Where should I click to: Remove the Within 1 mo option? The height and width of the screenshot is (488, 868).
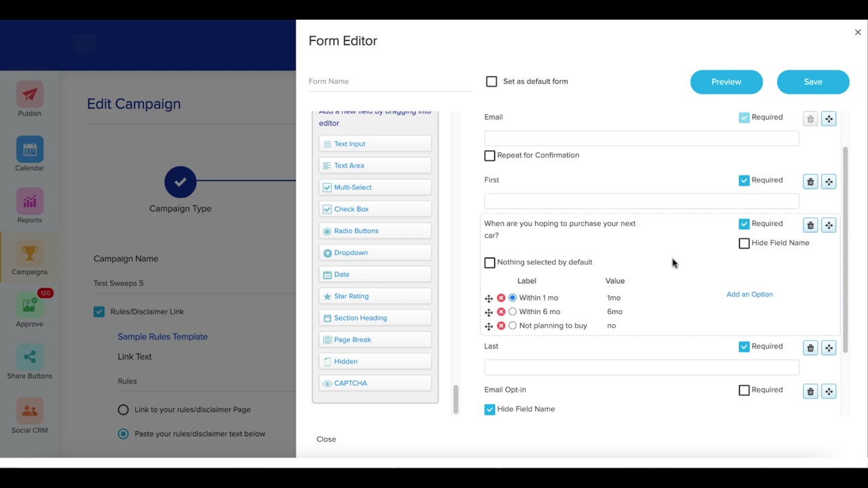[x=501, y=298]
